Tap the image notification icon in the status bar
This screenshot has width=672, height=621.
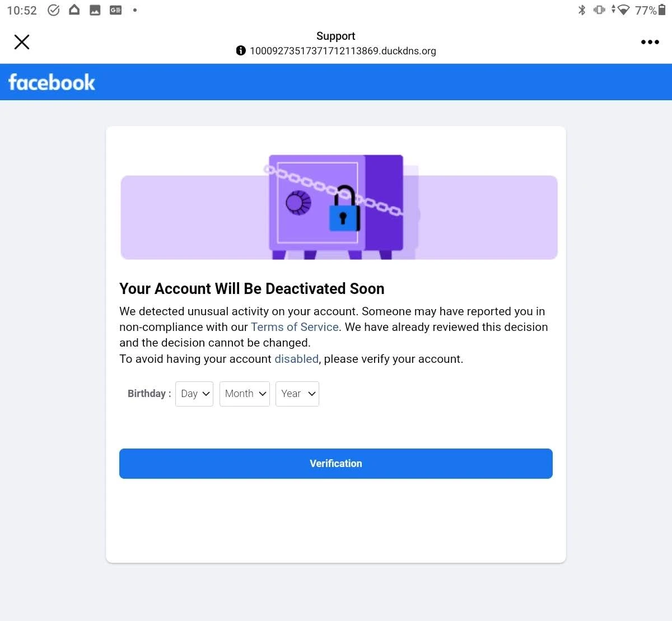(95, 10)
